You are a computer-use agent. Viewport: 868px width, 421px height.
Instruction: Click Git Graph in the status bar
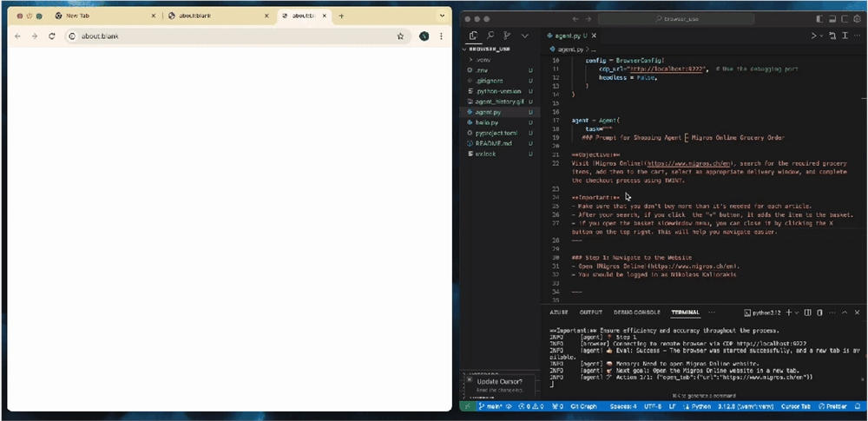[584, 406]
